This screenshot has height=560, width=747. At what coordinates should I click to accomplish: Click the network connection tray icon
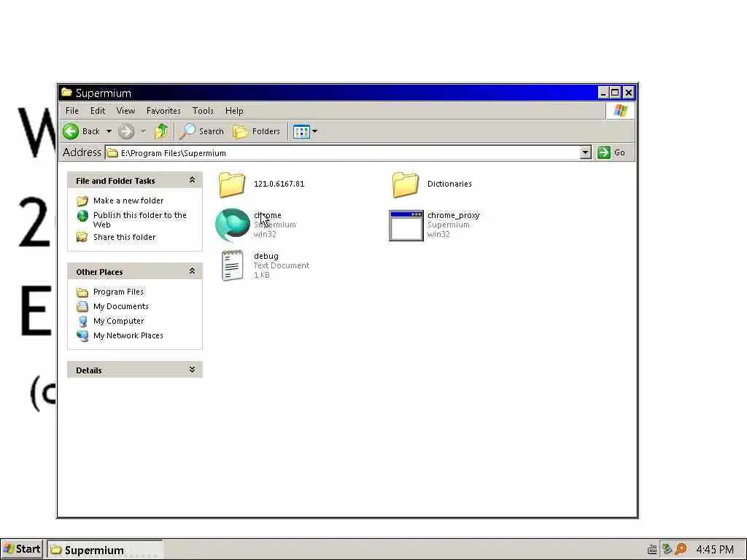[667, 550]
